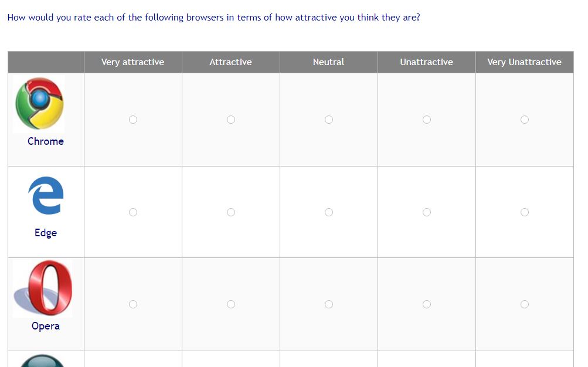This screenshot has width=588, height=367.
Task: Select Unattractive for Chrome
Action: 427,120
